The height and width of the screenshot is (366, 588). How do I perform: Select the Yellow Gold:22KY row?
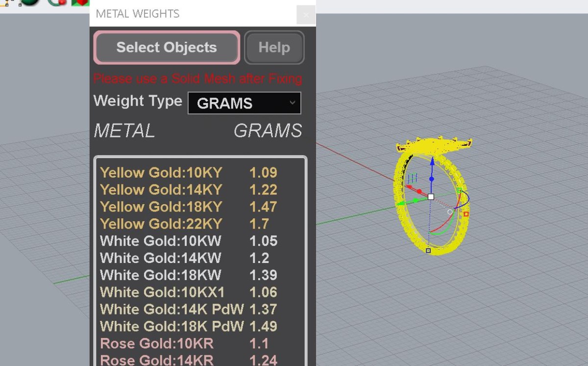(185, 224)
